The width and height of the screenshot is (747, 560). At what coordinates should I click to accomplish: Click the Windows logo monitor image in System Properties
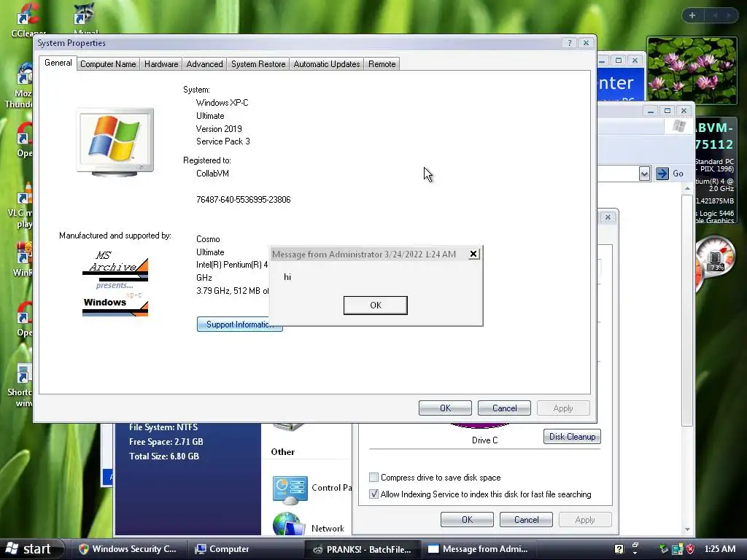click(115, 142)
